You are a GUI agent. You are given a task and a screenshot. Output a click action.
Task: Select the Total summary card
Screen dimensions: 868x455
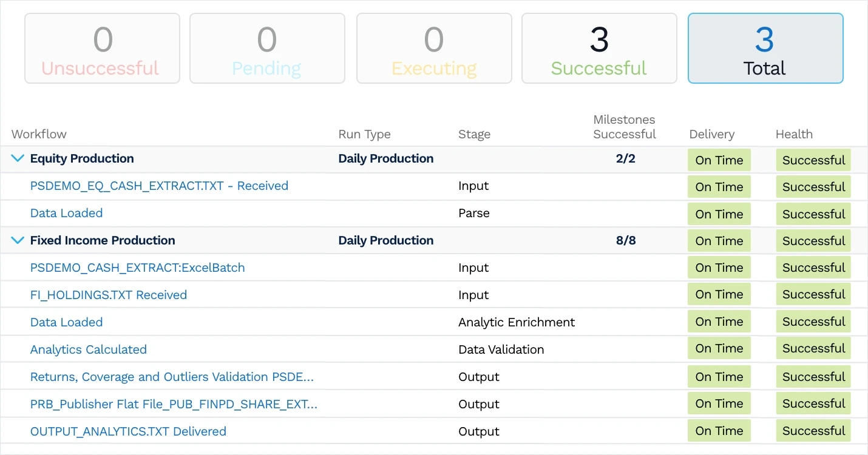coord(765,48)
